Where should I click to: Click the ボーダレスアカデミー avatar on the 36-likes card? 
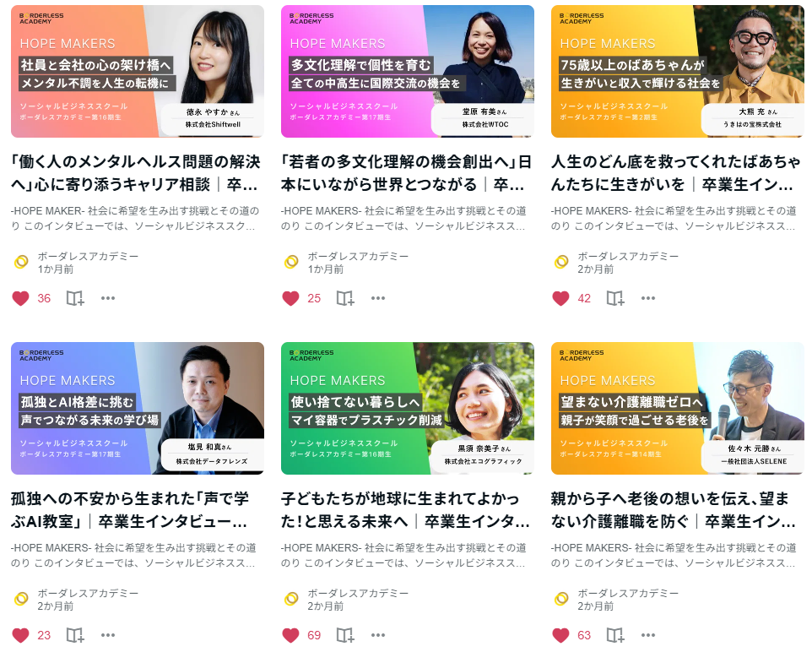point(21,262)
